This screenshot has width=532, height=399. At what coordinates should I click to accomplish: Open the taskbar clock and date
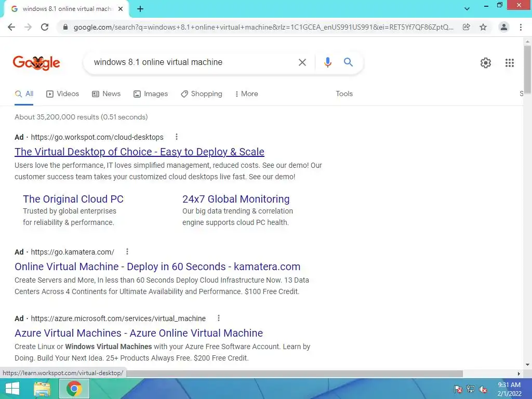point(509,389)
